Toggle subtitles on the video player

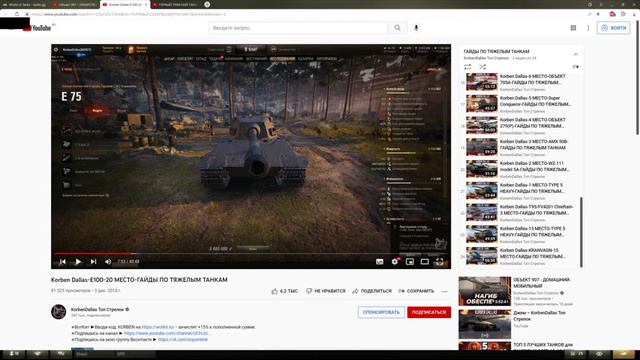380,262
